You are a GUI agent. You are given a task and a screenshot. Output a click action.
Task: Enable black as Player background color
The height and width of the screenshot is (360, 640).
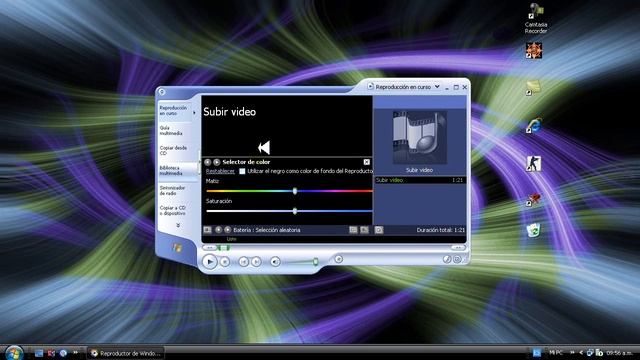[242, 171]
